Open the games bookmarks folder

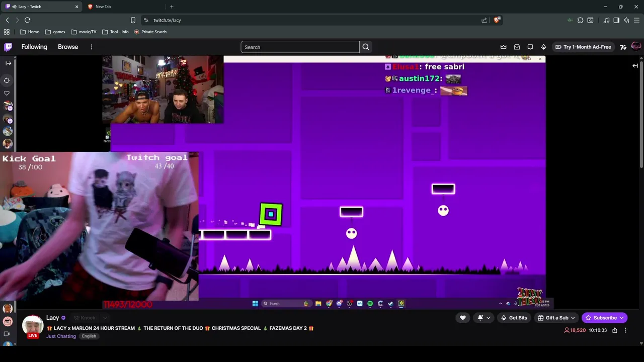coord(55,32)
